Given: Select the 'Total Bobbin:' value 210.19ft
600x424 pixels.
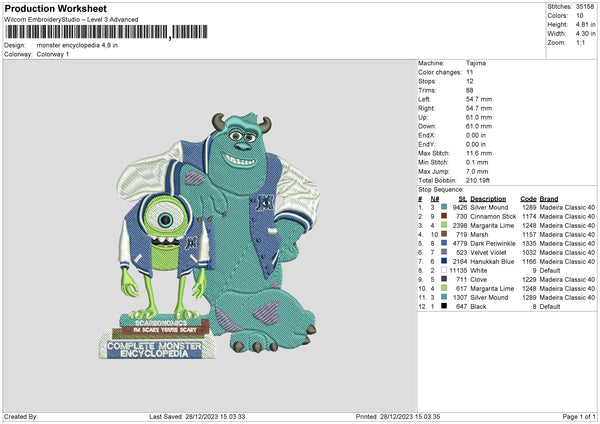Looking at the screenshot, I should tap(478, 180).
